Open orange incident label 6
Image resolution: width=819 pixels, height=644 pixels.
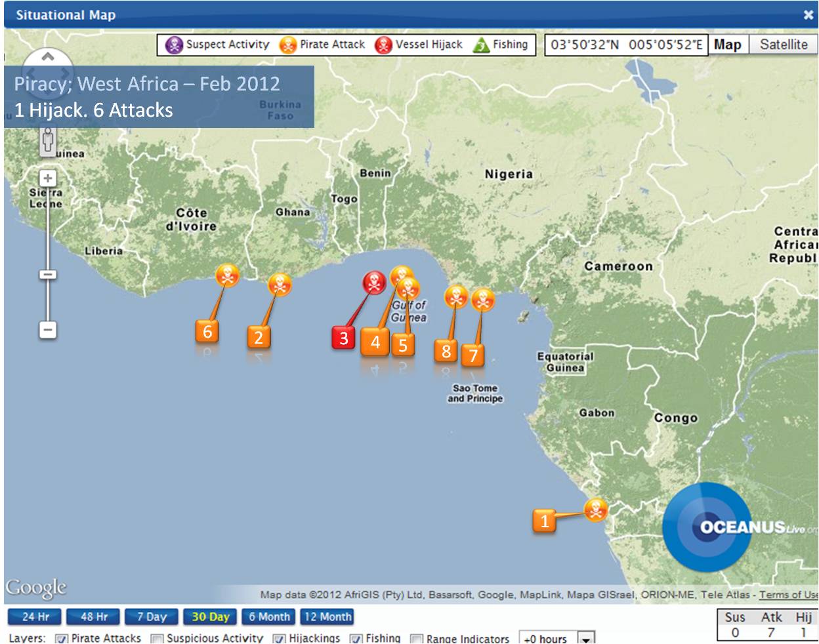[207, 331]
